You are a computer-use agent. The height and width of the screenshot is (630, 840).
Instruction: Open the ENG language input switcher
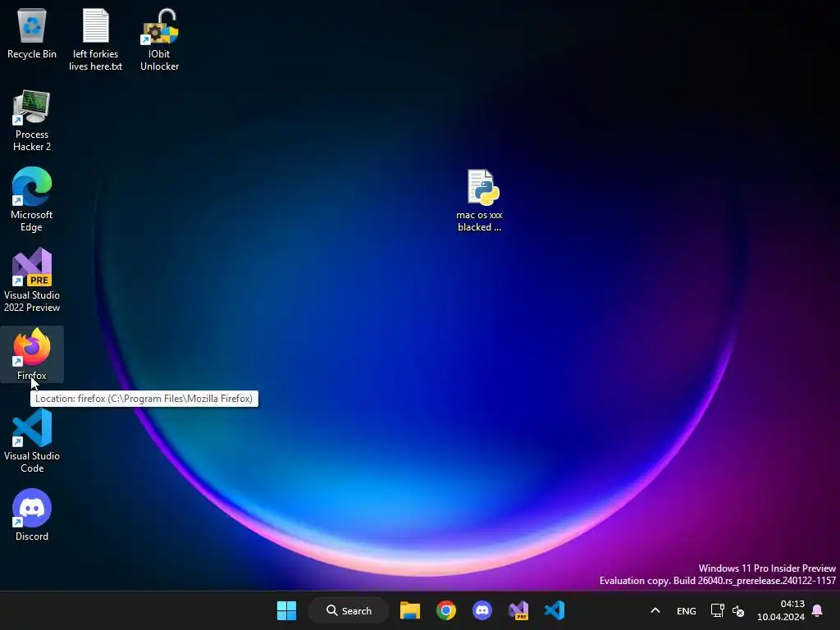point(687,610)
